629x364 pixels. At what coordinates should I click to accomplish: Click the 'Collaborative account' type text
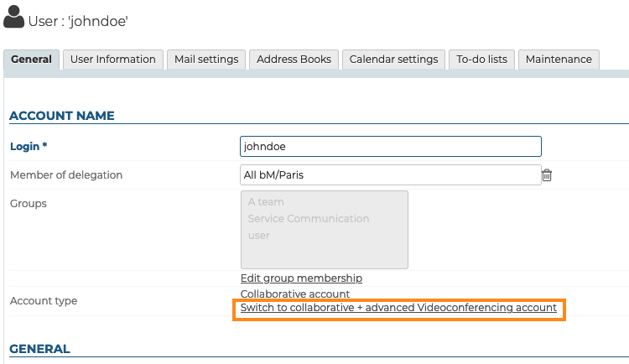294,294
